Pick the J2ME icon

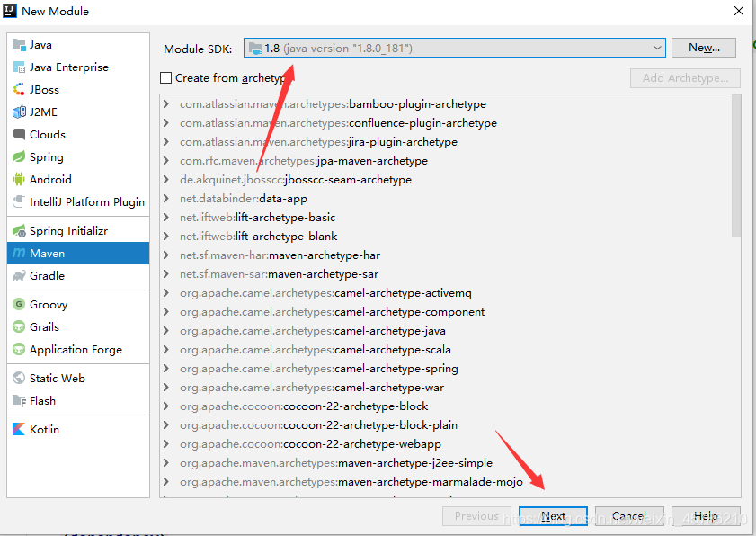pos(19,112)
